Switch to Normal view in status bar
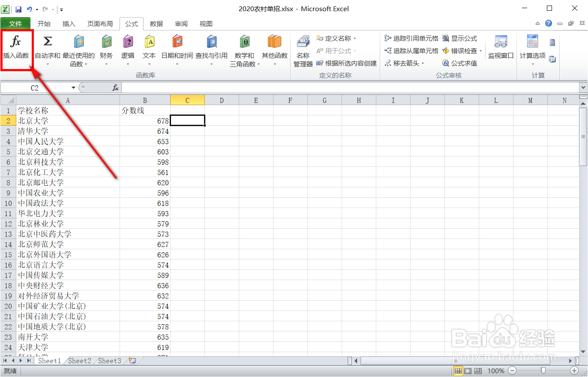 (x=458, y=371)
